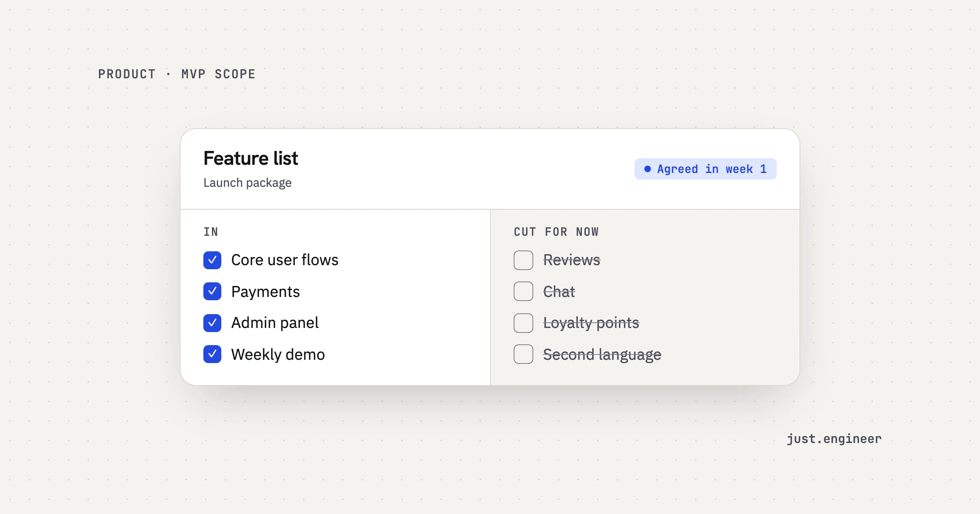
Task: Click the Loyalty points label
Action: tap(591, 323)
